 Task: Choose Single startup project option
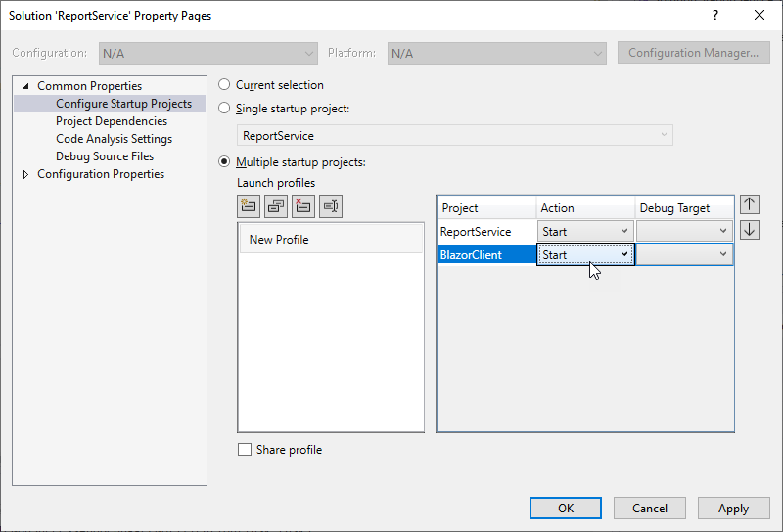[225, 109]
